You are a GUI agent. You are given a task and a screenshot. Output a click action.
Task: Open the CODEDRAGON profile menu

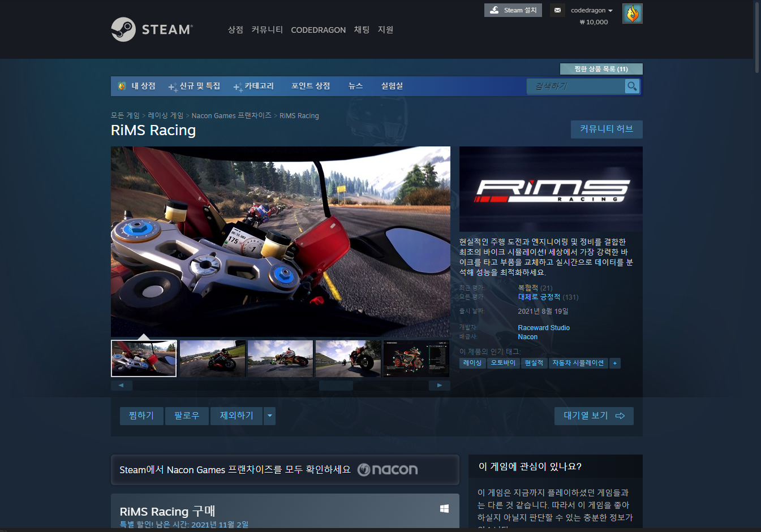click(318, 30)
